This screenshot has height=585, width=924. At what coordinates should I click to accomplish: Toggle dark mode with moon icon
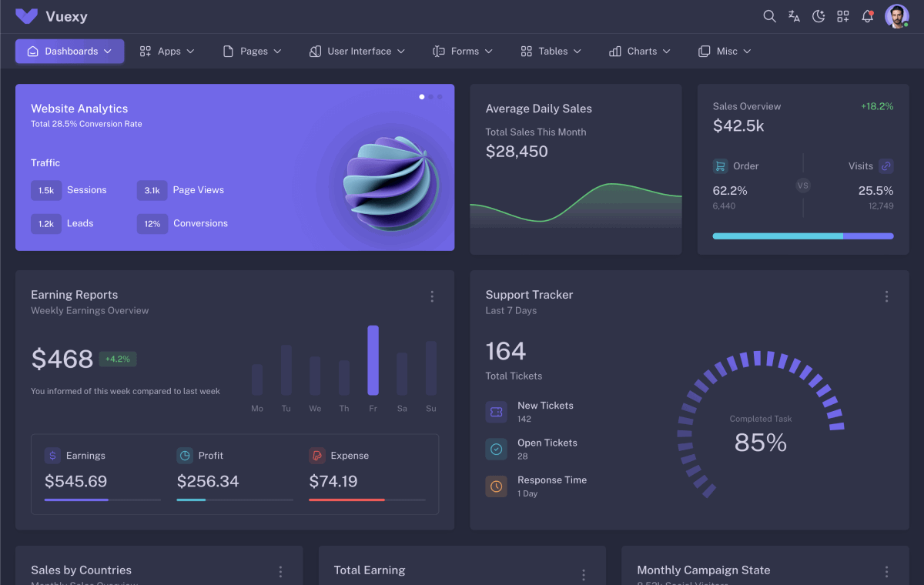pos(819,16)
